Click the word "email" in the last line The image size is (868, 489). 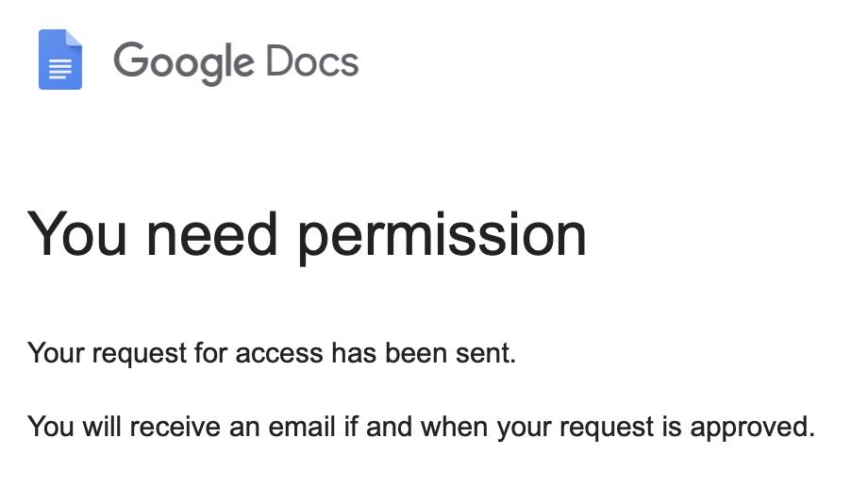(x=302, y=427)
